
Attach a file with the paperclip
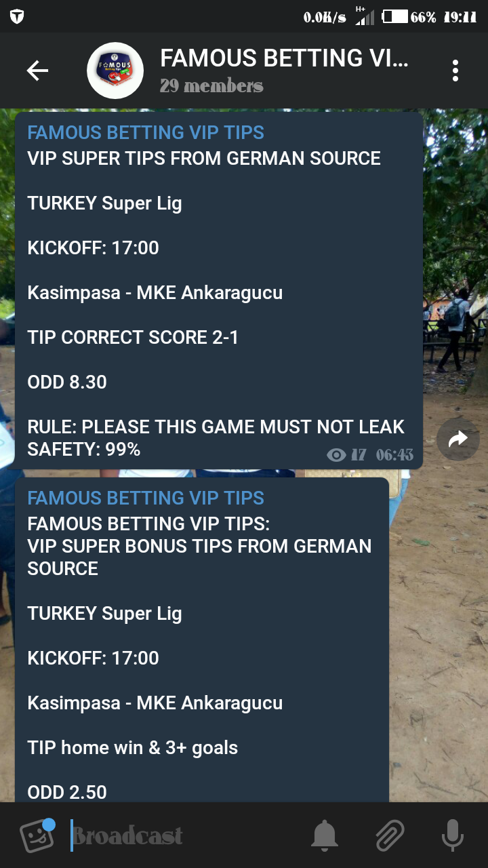point(389,835)
